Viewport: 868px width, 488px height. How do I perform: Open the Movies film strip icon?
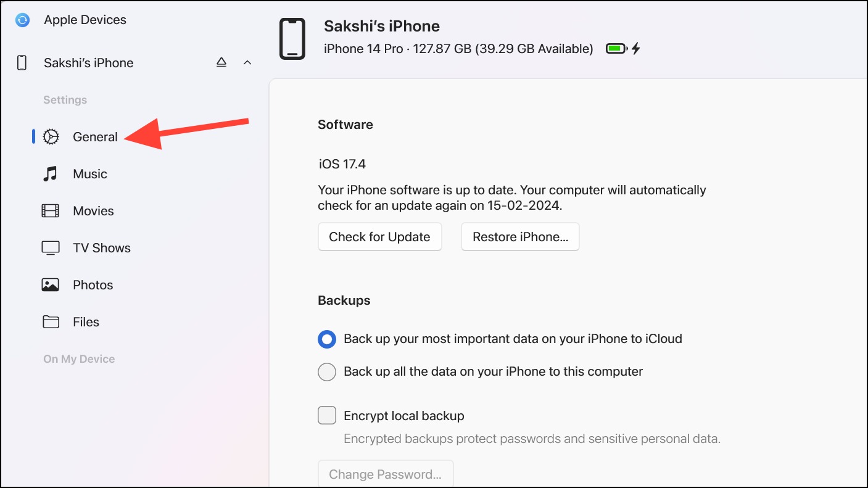51,211
